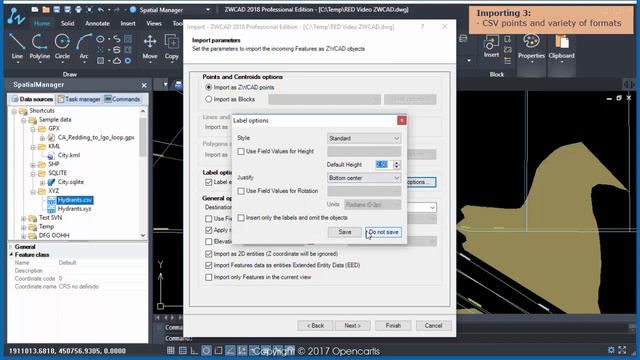Viewport: 640px width, 360px height.
Task: Switch to the Home ribbon tab
Action: (x=42, y=24)
